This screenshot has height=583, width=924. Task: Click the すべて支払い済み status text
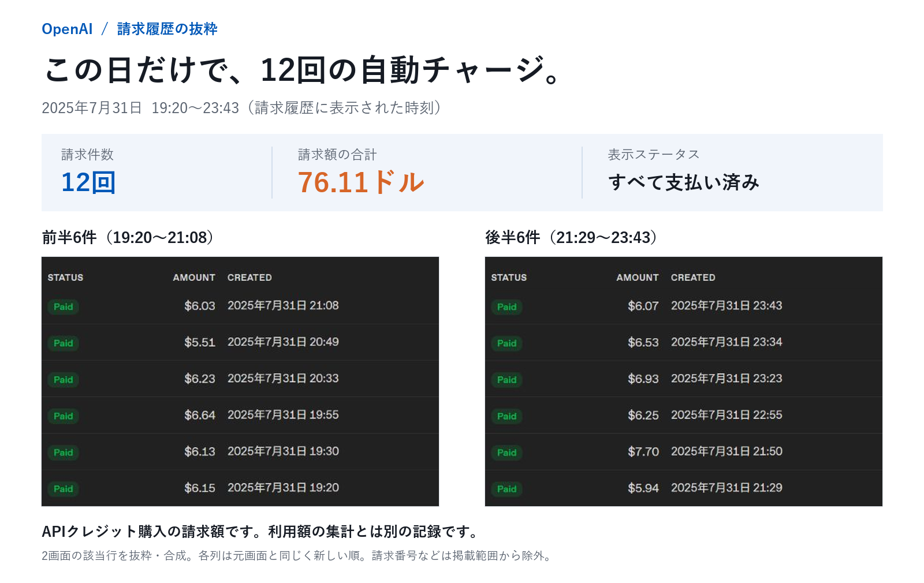(683, 182)
